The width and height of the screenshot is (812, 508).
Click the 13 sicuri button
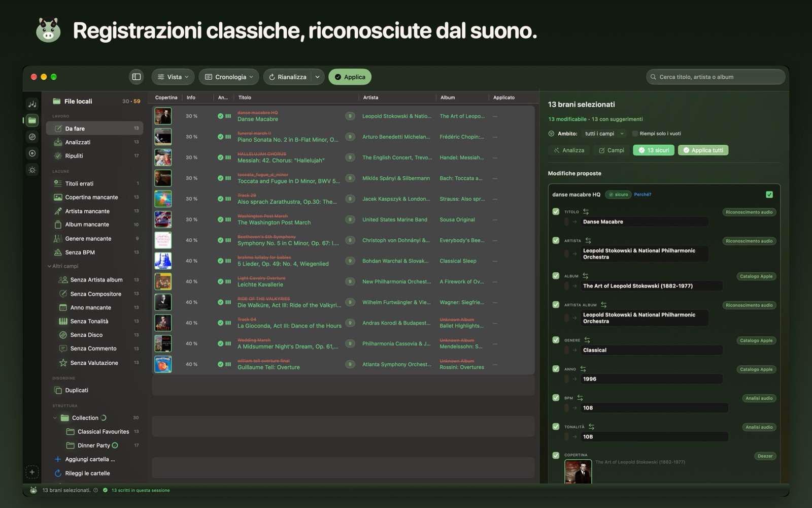654,150
